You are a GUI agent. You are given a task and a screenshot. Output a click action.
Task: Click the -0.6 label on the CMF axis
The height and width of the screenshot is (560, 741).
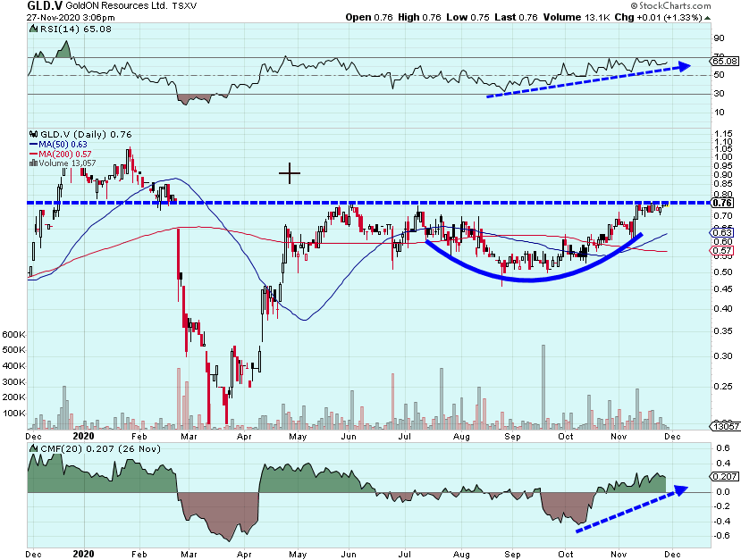[x=723, y=536]
